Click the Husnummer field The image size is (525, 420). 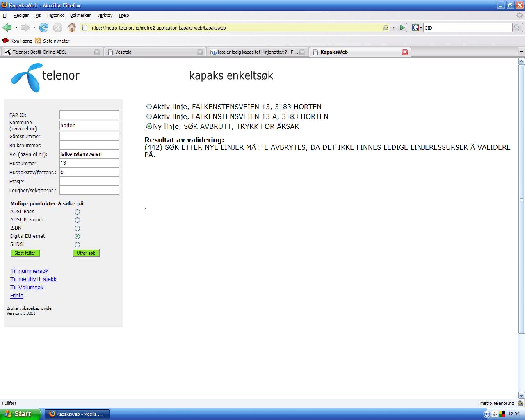pos(89,163)
